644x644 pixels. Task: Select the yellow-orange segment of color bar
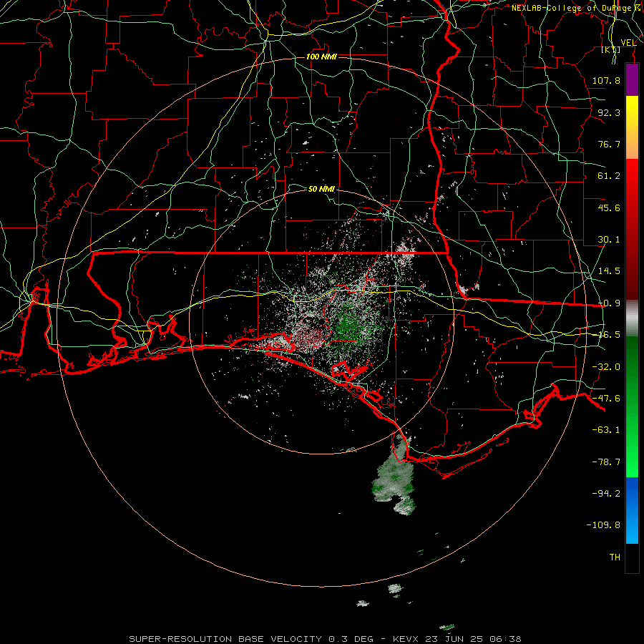click(x=632, y=127)
